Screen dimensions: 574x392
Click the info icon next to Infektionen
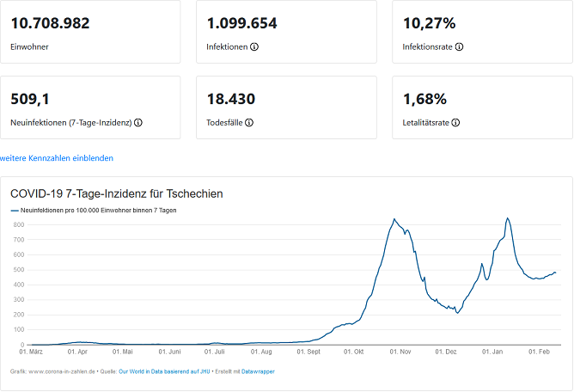point(254,46)
